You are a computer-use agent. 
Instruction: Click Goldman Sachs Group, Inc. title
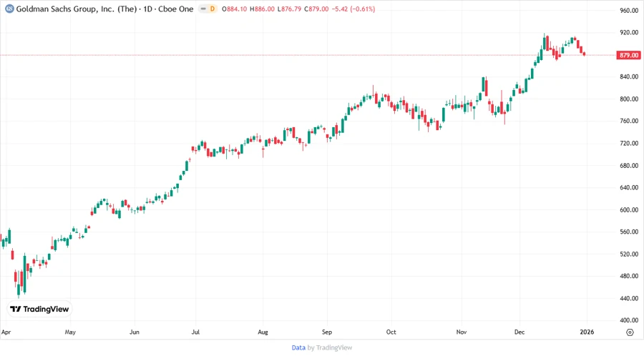(77, 9)
